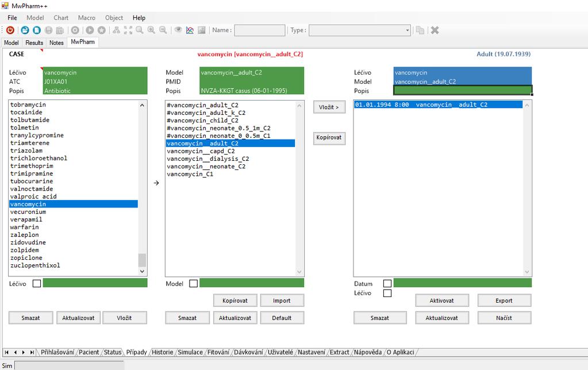
Task: Select the 01.01.1994 8:00 case entry
Action: (x=438, y=105)
